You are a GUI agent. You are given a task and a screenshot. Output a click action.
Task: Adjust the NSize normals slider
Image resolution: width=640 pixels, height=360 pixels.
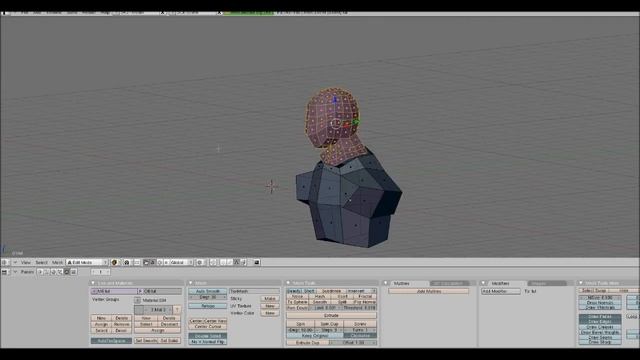coord(600,298)
